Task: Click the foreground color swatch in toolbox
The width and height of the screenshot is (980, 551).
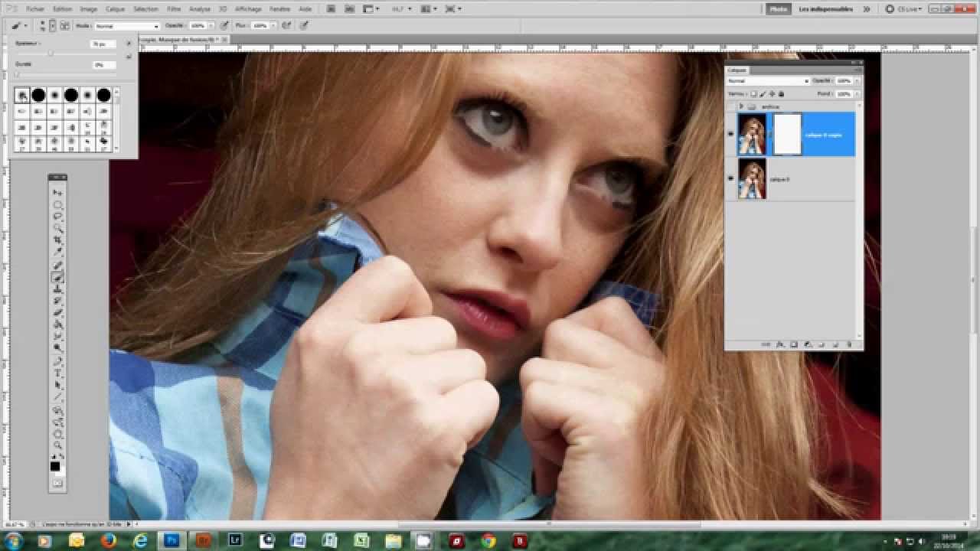Action: point(55,466)
